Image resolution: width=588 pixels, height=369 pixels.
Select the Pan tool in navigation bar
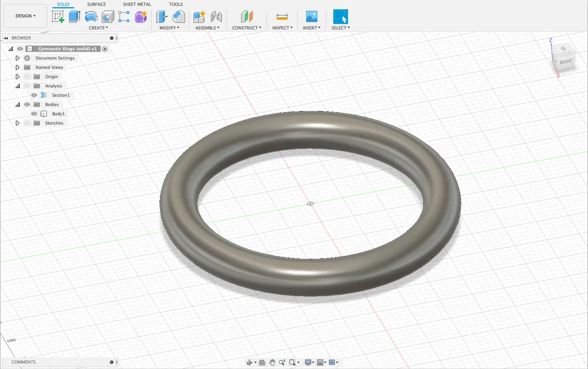click(x=272, y=362)
